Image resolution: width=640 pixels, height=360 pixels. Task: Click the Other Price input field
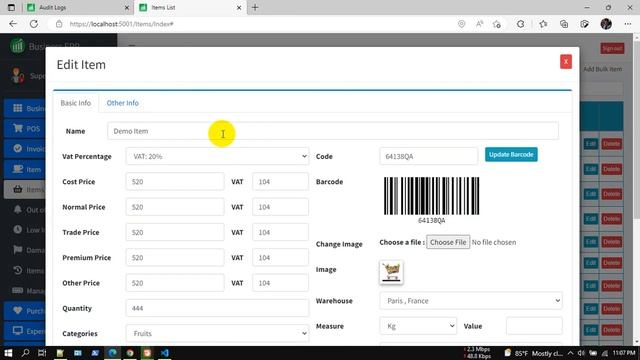(175, 283)
